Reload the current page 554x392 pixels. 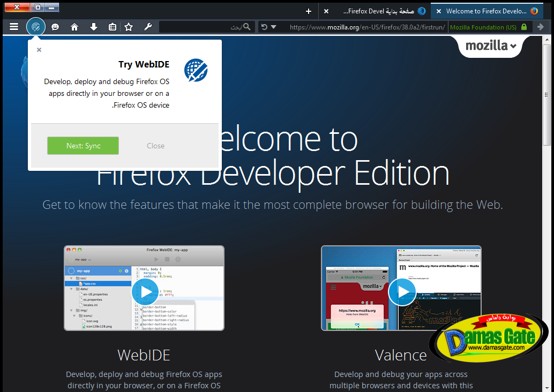pyautogui.click(x=264, y=27)
